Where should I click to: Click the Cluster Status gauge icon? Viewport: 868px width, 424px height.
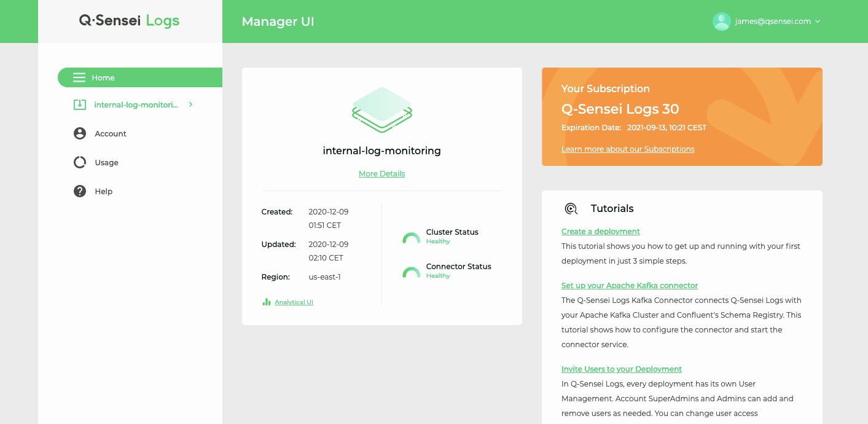pos(412,238)
